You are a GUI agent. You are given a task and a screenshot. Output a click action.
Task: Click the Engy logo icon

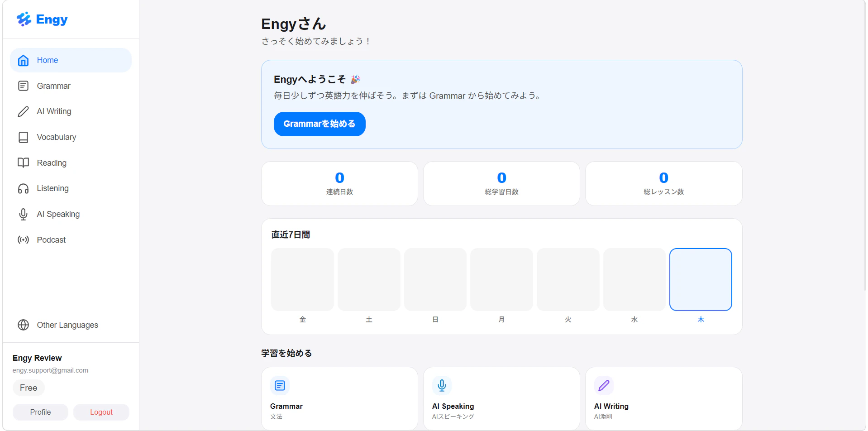coord(24,19)
